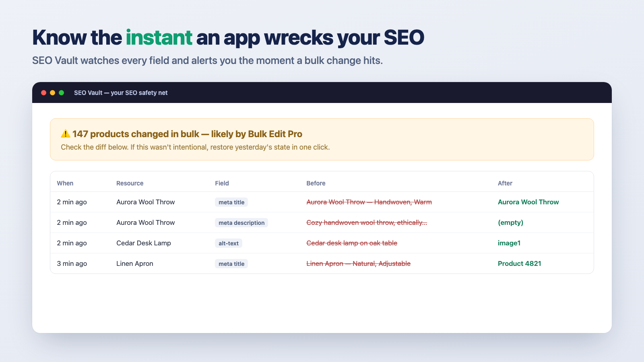644x362 pixels.
Task: Click the red close window dot
Action: 44,93
